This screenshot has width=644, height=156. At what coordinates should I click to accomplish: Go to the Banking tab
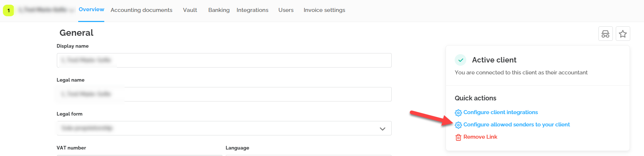[219, 10]
